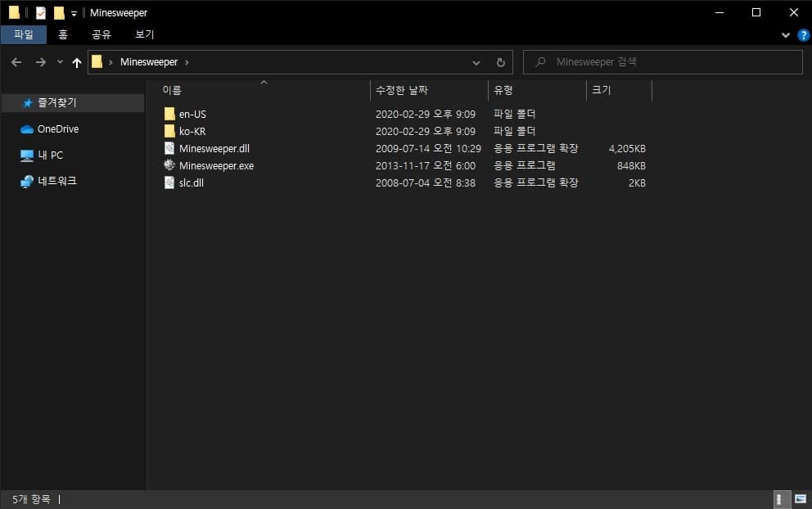Close the Minesweeper explorer window
This screenshot has height=509, width=812.
tap(793, 12)
